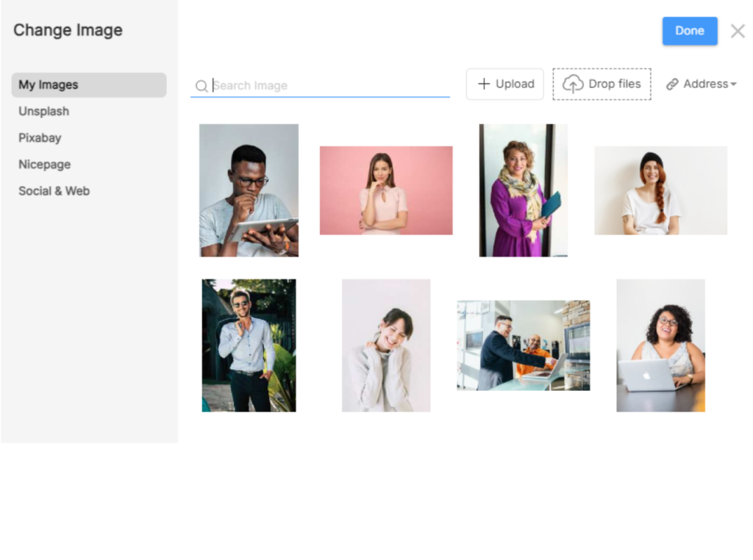Close the Change Image dialog
The width and height of the screenshot is (753, 560).
(737, 31)
